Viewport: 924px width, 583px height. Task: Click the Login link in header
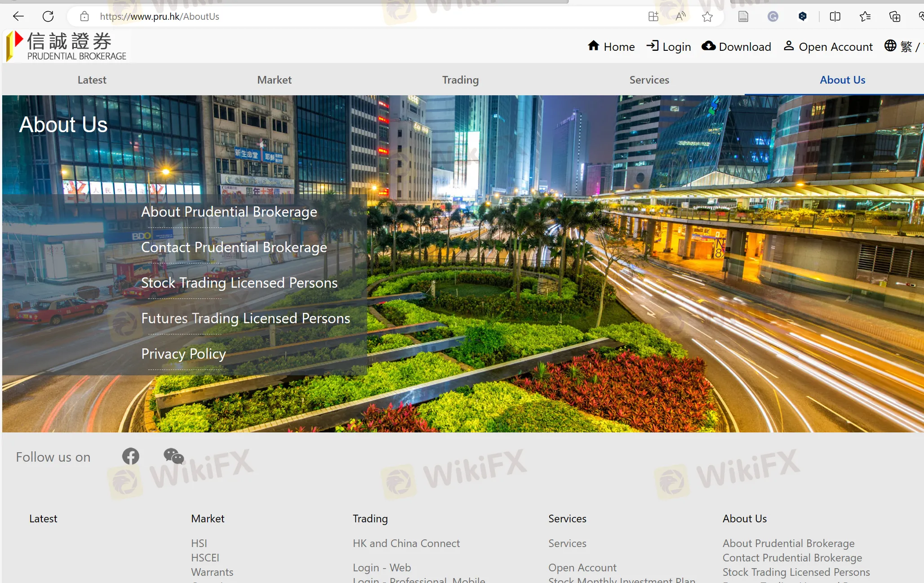click(x=669, y=46)
